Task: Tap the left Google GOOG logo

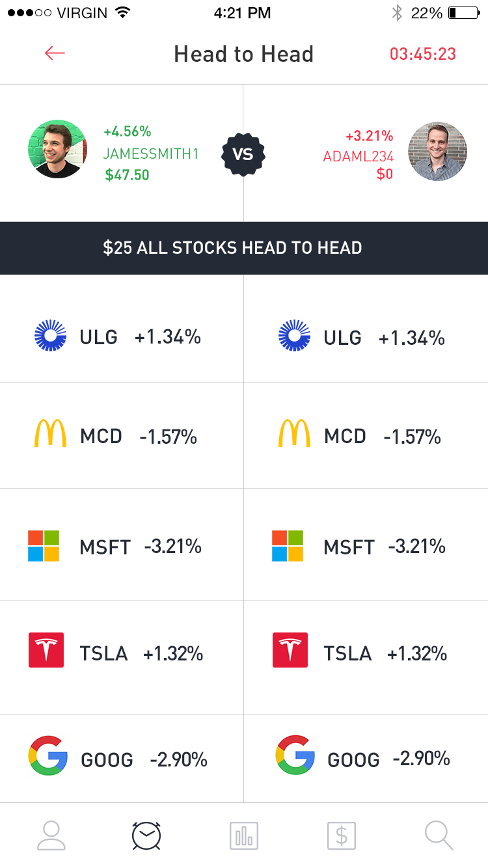Action: (x=48, y=755)
